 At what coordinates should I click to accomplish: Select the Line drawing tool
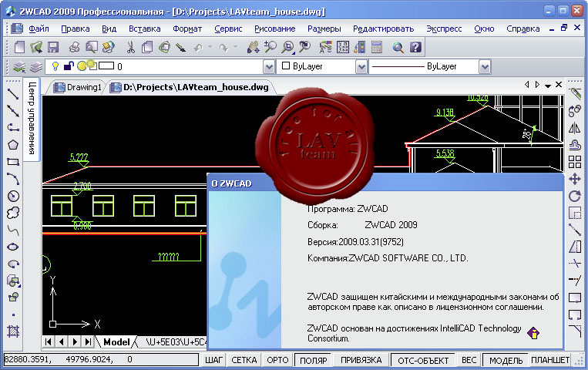point(13,94)
